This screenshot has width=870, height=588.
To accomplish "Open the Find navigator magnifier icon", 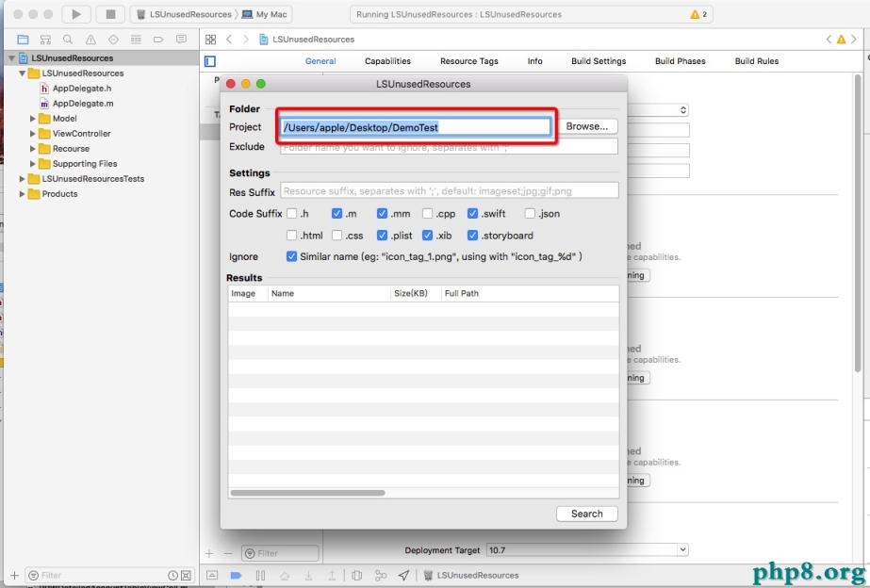I will pos(69,39).
